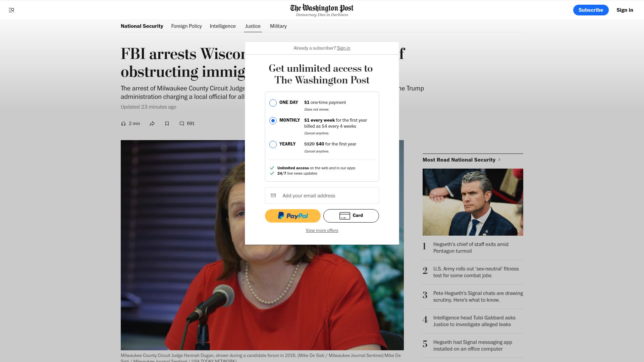Click 'Updated 23 minutes ago' timestamp
This screenshot has height=362, width=644.
coord(149,107)
